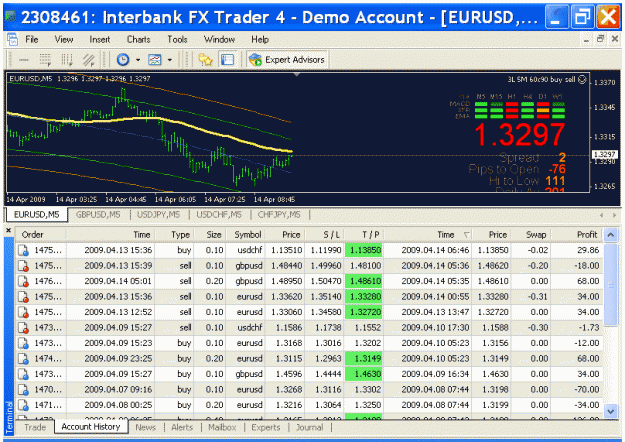Switch to the USDCHF,M5 chart tab

click(219, 215)
